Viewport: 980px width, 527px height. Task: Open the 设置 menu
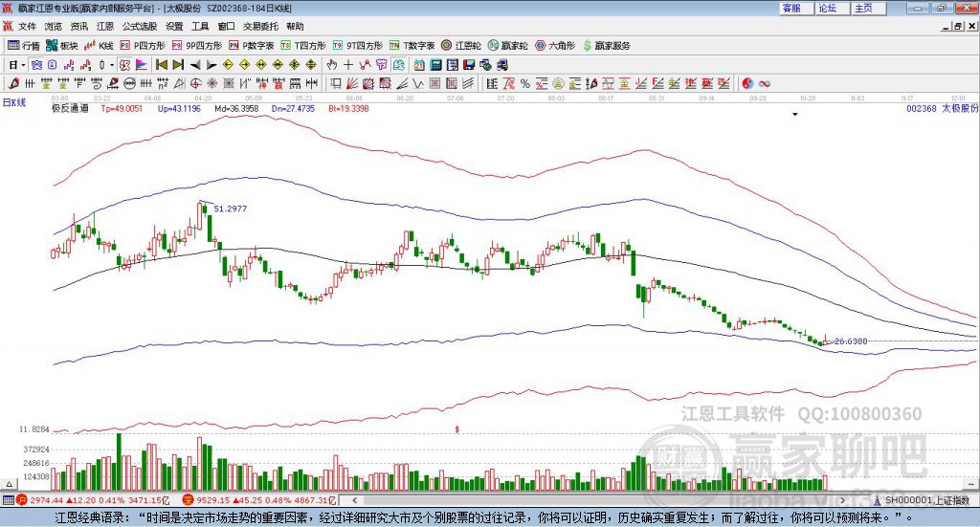pyautogui.click(x=174, y=26)
